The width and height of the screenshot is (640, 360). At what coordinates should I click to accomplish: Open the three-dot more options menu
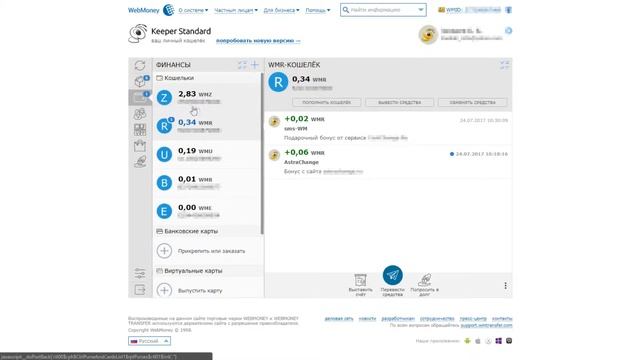tap(505, 285)
